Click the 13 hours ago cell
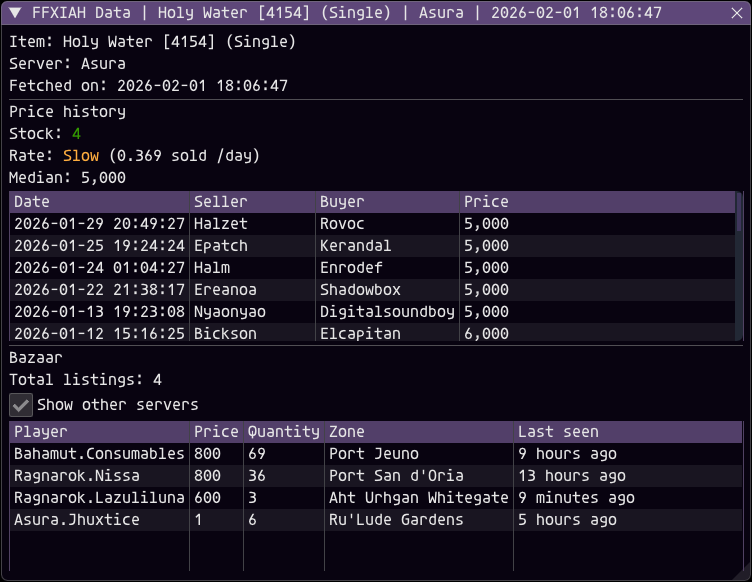Screen dimensions: 752x582 point(572,476)
